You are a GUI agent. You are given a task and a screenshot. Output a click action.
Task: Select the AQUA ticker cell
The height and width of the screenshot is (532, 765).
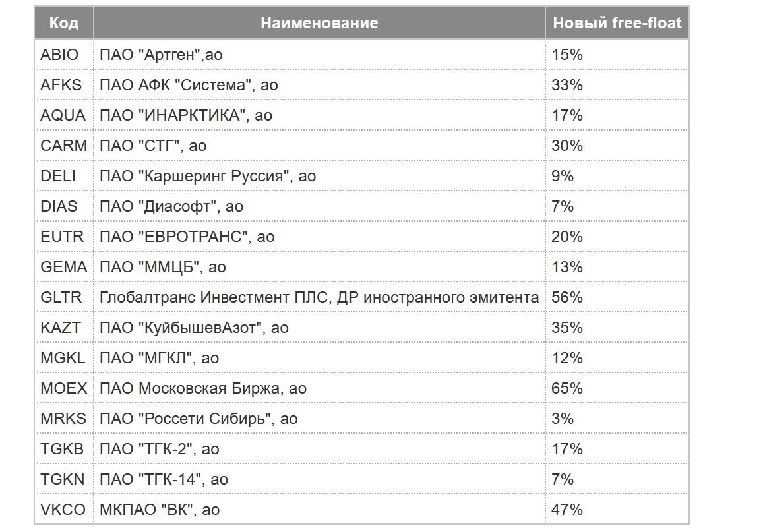[63, 115]
